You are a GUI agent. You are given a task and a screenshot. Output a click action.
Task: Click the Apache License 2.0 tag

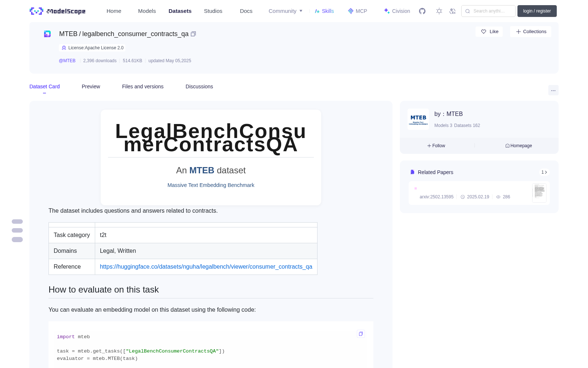[92, 48]
